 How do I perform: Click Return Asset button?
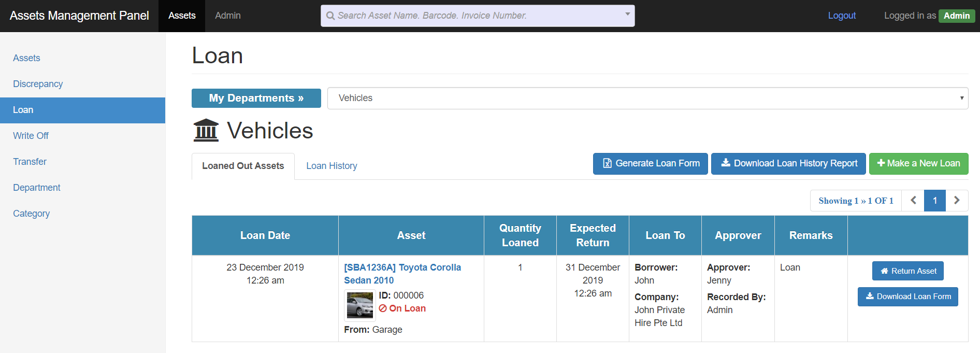[908, 271]
